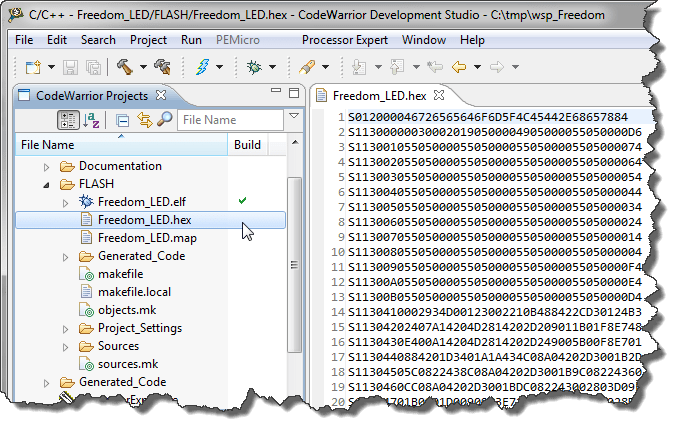The height and width of the screenshot is (435, 684).
Task: Maximize the CodeWarrior Projects panel
Action: pos(294,92)
